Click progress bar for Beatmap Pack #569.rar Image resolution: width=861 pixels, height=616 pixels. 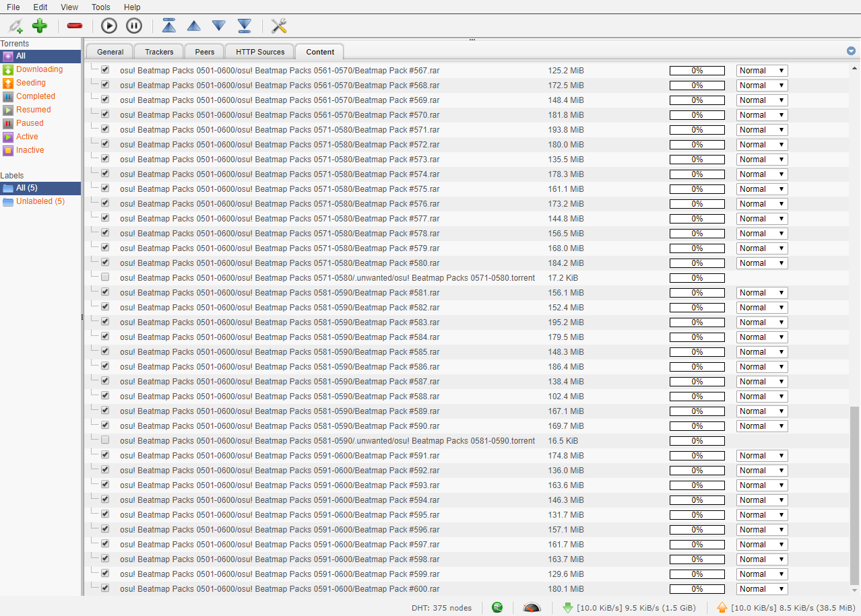697,100
